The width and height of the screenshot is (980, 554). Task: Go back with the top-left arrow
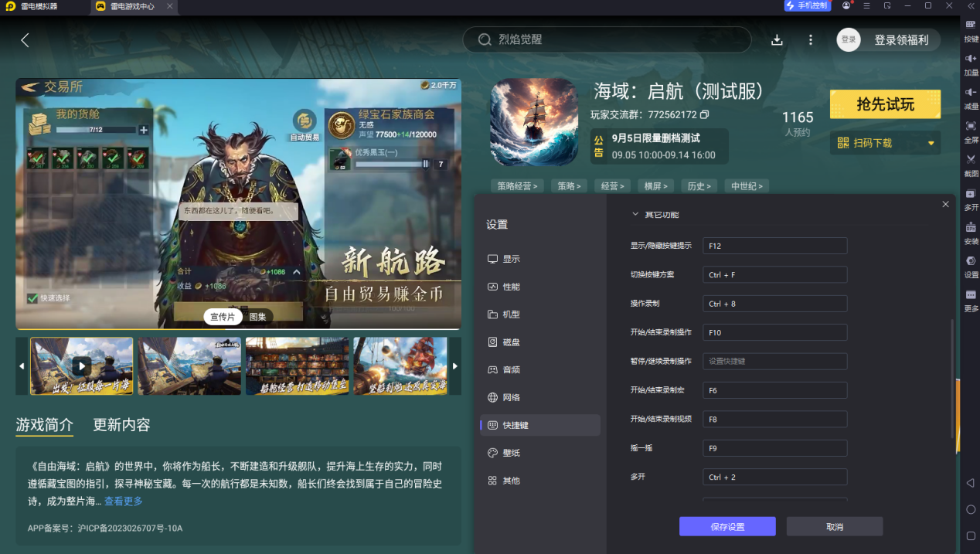click(x=25, y=40)
